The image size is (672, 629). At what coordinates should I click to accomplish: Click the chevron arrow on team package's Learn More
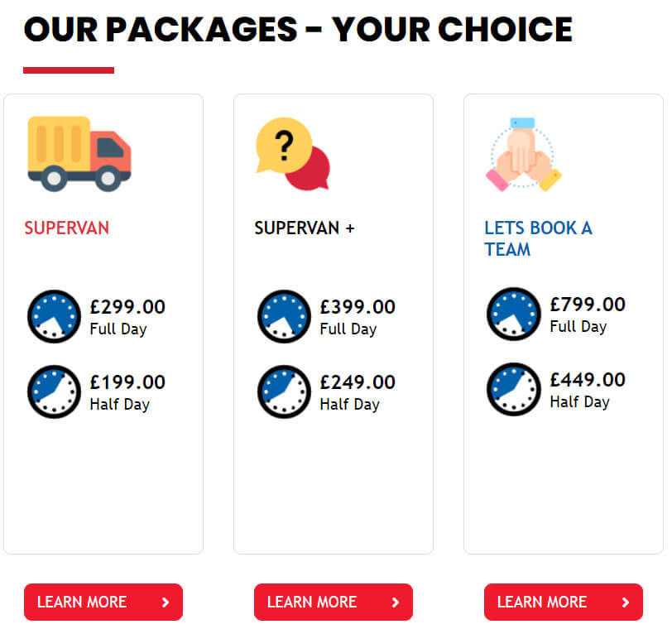point(626,603)
